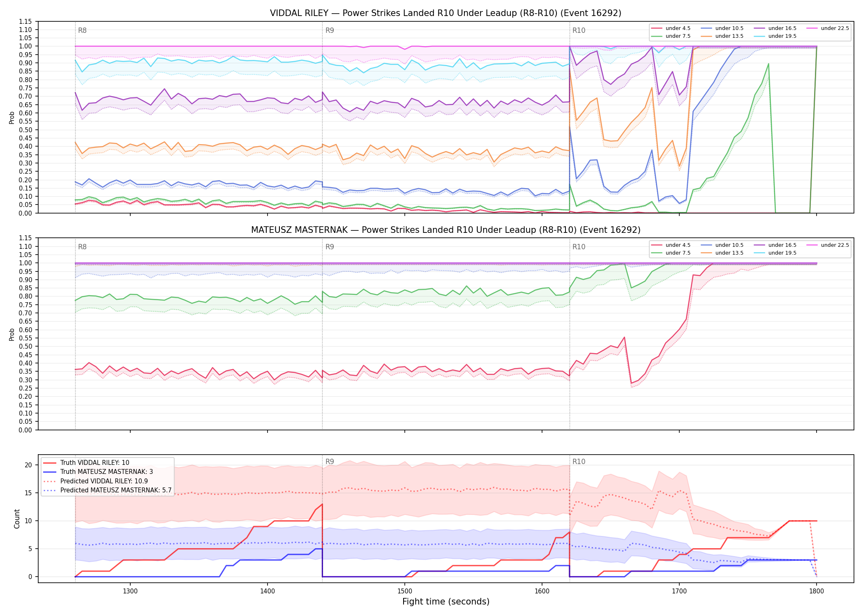The width and height of the screenshot is (863, 616).
Task: Click the 'Fight time (seconds)' axis label
Action: (446, 602)
